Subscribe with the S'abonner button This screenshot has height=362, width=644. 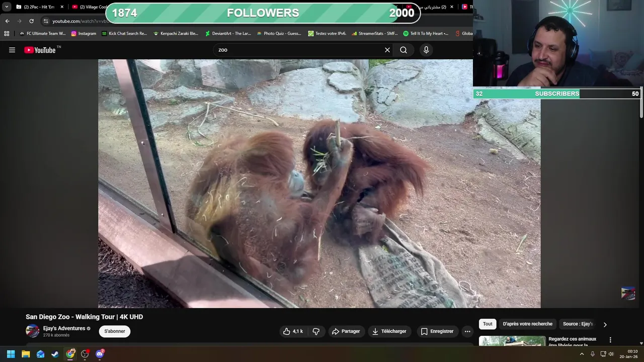tap(115, 331)
